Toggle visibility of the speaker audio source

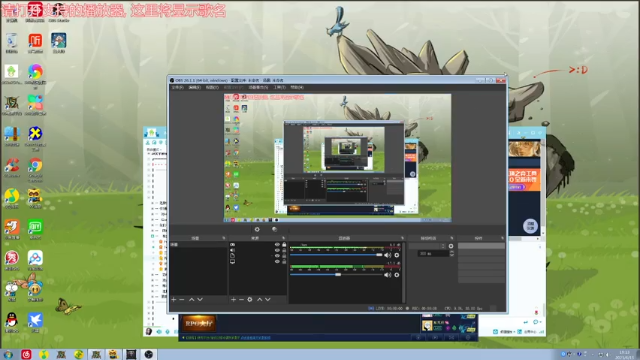[277, 250]
